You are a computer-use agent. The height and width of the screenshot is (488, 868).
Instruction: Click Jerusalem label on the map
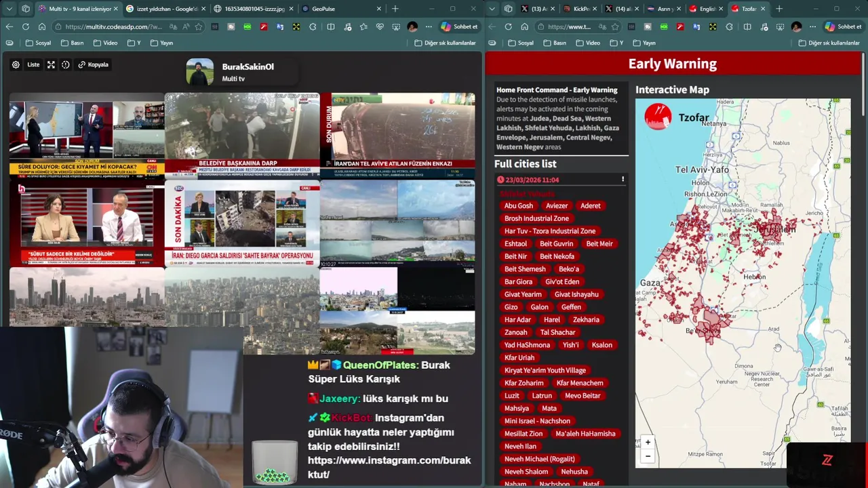point(774,229)
